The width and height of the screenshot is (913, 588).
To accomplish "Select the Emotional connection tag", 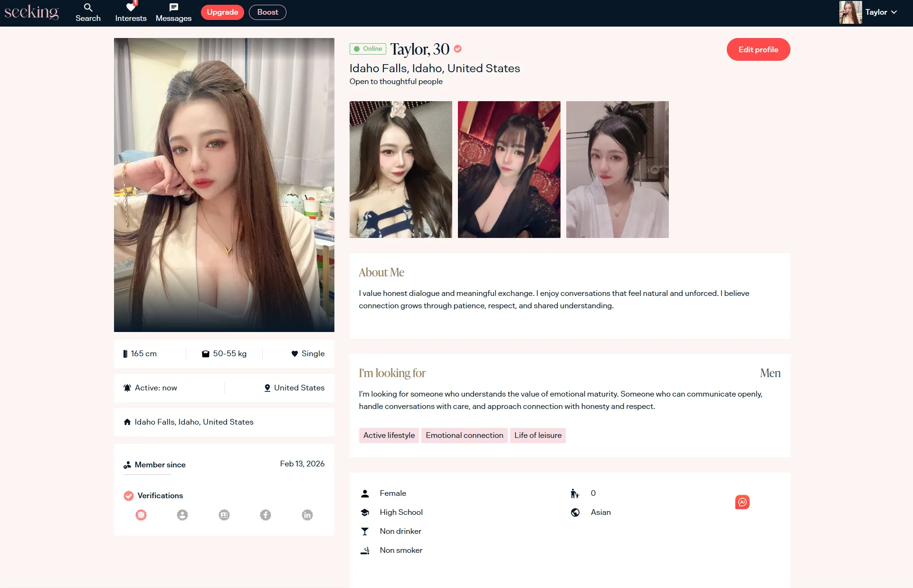I will coord(464,436).
